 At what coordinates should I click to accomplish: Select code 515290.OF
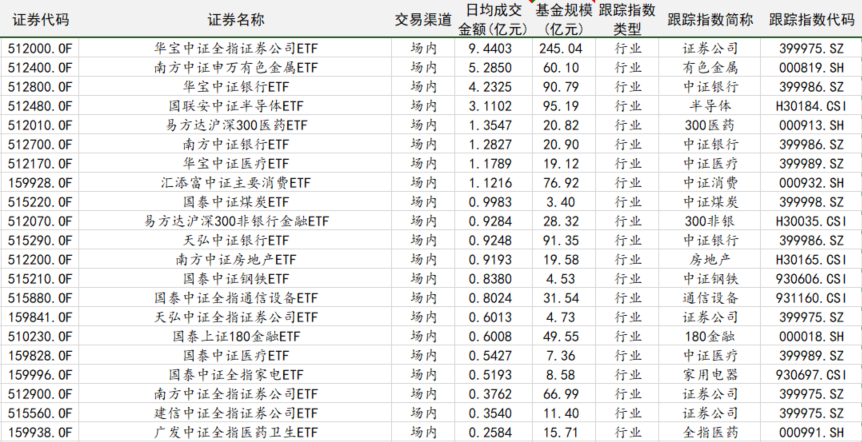[x=40, y=241]
